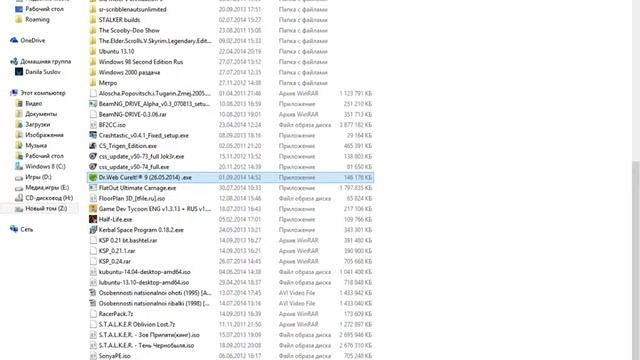Select Медиа,игры (E:) drive in the tree
The image size is (640, 360).
coord(47,187)
